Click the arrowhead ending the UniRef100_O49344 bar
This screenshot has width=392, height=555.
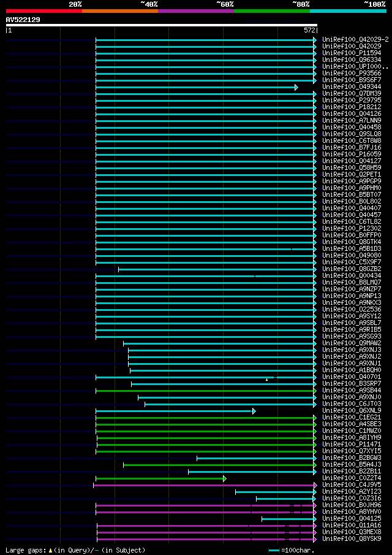[296, 88]
